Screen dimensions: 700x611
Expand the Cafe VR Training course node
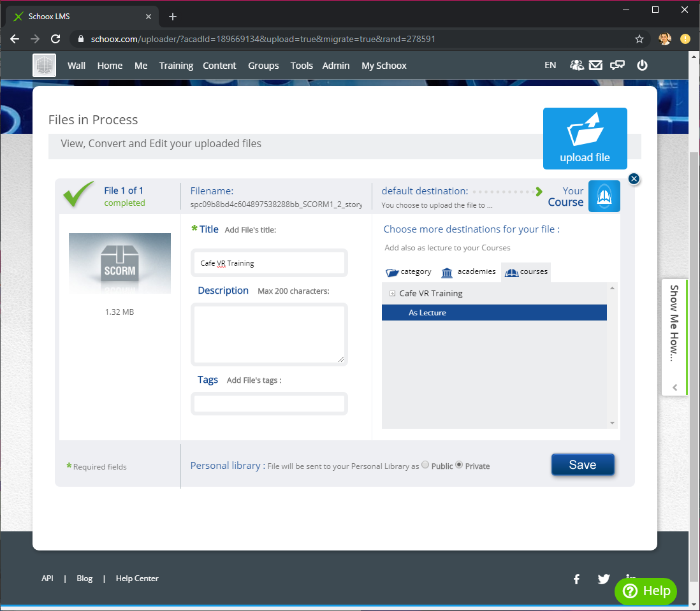coord(393,294)
